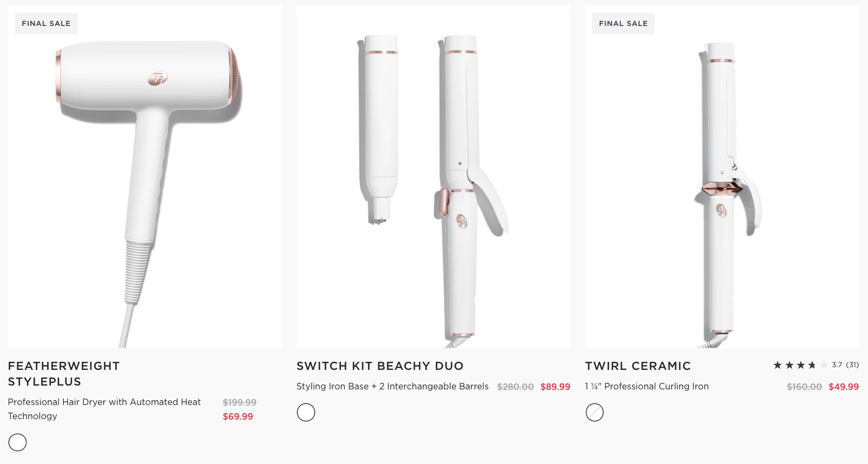Select white color swatch under Switch Kit Beachy Duo
The height and width of the screenshot is (464, 868).
point(306,413)
